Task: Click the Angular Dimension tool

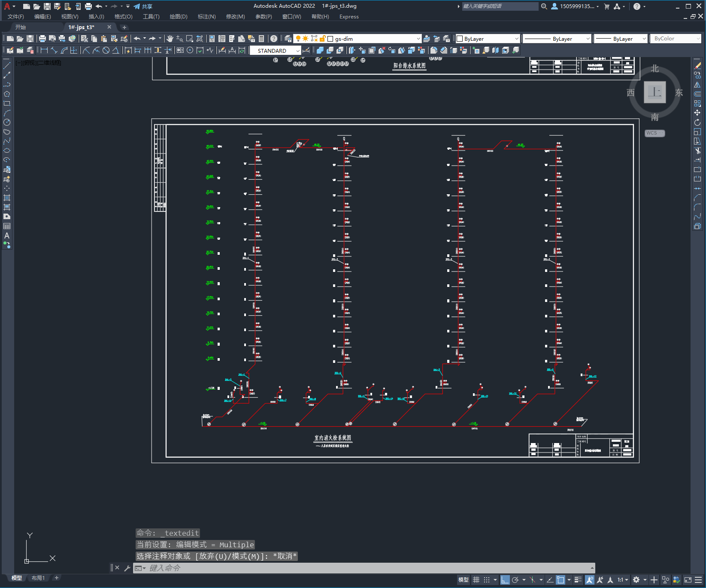Action: click(x=116, y=50)
